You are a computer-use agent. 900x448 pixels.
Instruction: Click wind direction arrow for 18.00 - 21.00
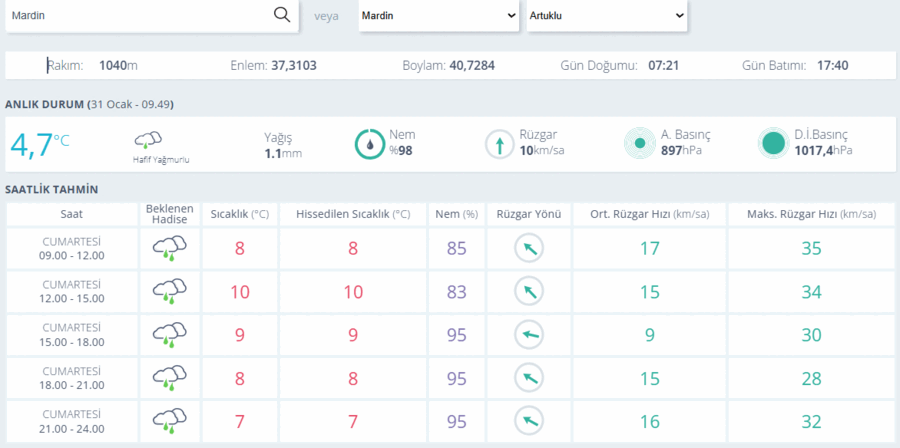point(529,378)
